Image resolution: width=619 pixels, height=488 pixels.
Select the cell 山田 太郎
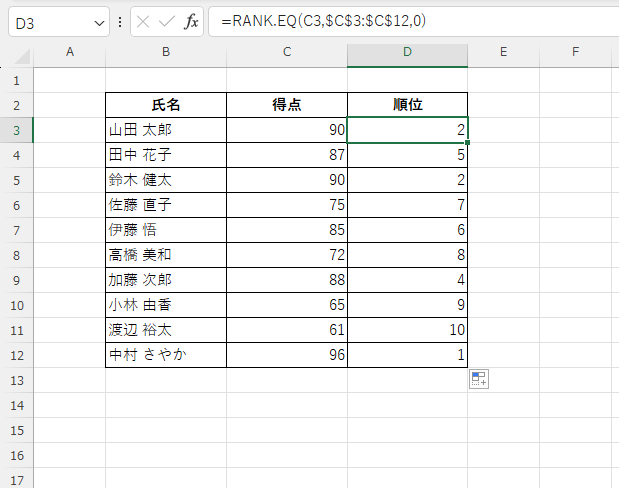pyautogui.click(x=166, y=130)
